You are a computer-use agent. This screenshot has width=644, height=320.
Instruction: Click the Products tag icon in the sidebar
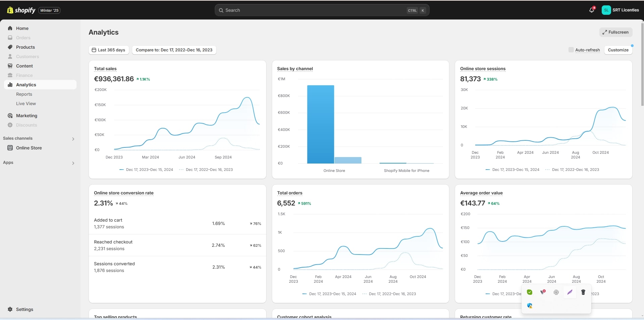click(10, 47)
